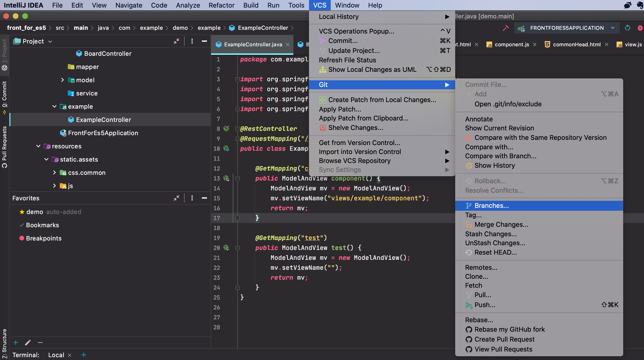
Task: Click the Reset HEAD option in Git menu
Action: [x=496, y=252]
